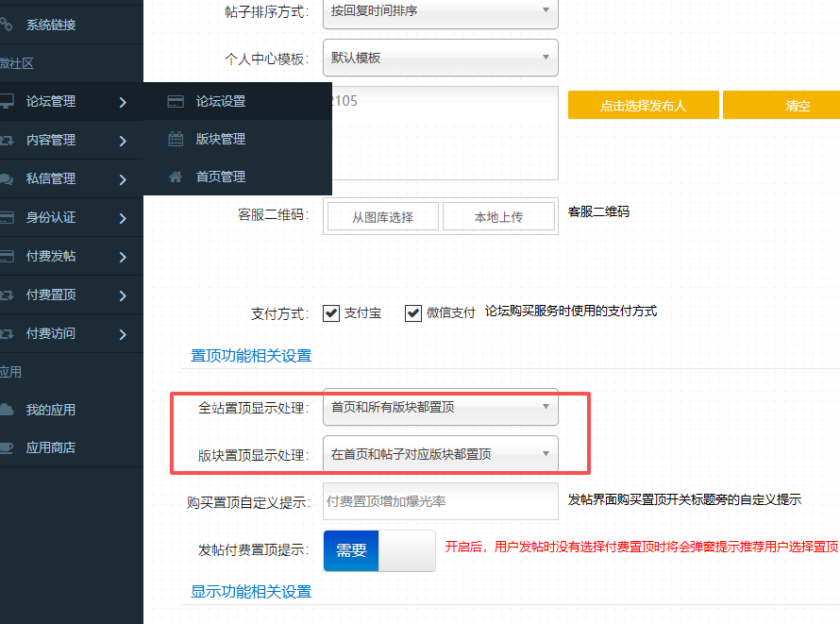This screenshot has height=624, width=840.
Task: Open the 个人中心模板 dropdown
Action: (x=440, y=58)
